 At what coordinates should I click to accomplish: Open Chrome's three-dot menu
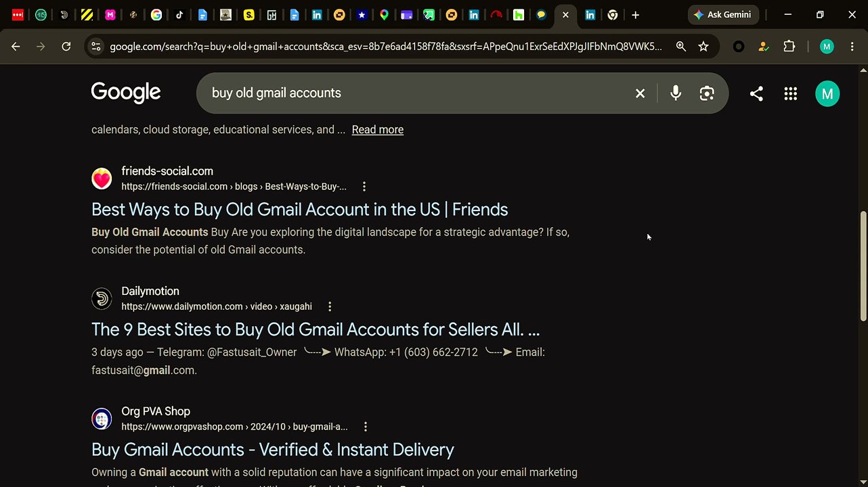pyautogui.click(x=852, y=47)
